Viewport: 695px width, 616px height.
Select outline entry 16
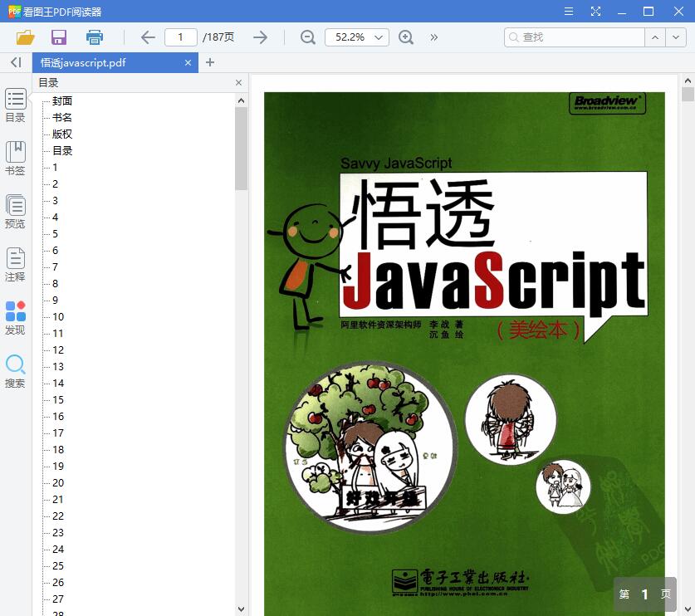pyautogui.click(x=58, y=417)
